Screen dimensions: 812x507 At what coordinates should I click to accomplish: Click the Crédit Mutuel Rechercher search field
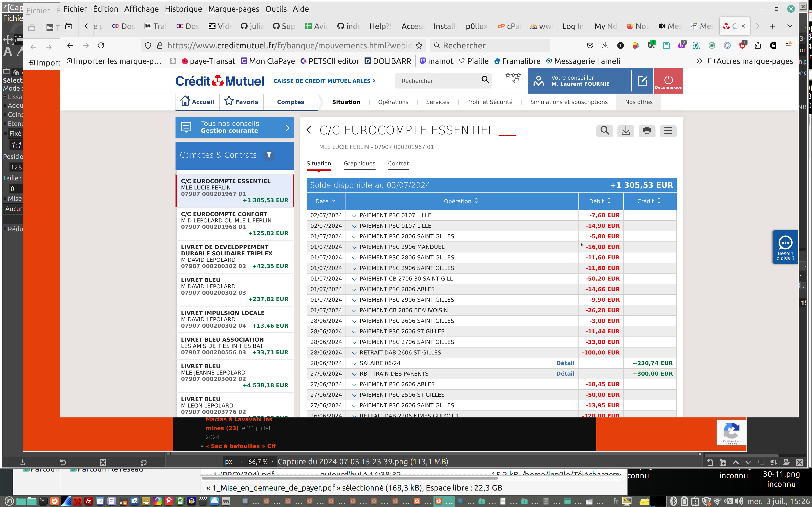[x=438, y=81]
